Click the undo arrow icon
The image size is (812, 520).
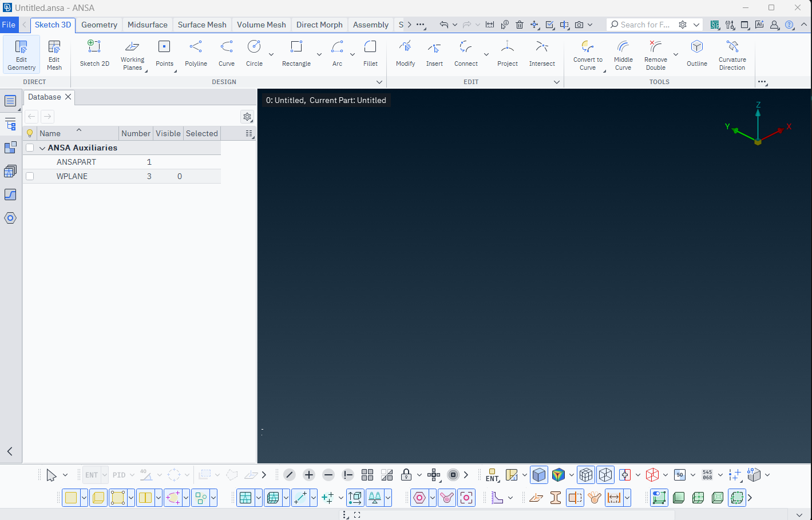(x=444, y=25)
